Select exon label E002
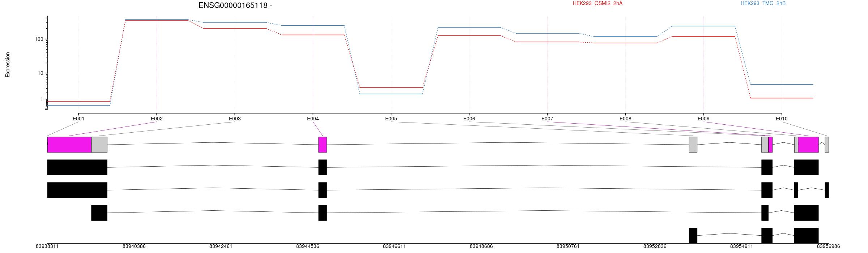Image resolution: width=868 pixels, height=253 pixels. click(157, 119)
